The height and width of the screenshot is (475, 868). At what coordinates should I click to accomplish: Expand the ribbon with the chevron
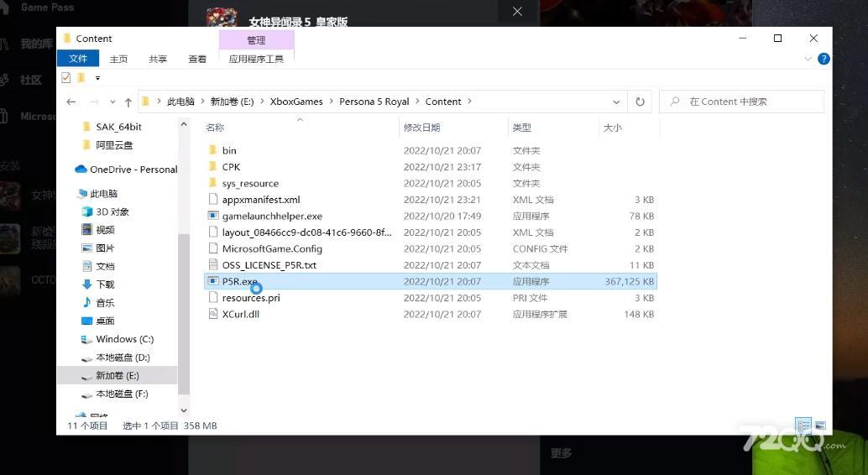tap(808, 59)
